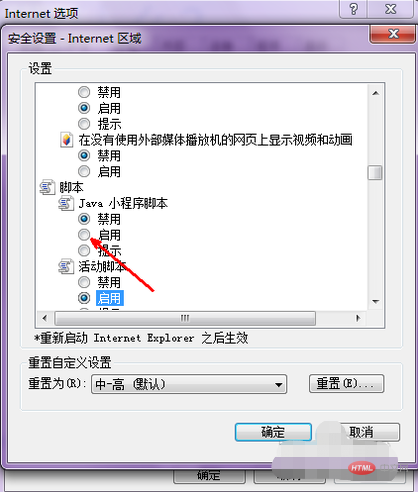Screen dimensions: 418x492
Task: Click the scroll up arrow in settings list
Action: [x=376, y=93]
